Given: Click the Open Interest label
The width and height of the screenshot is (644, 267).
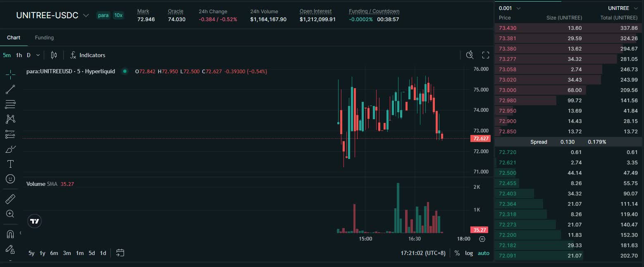Looking at the screenshot, I should click(x=316, y=11).
